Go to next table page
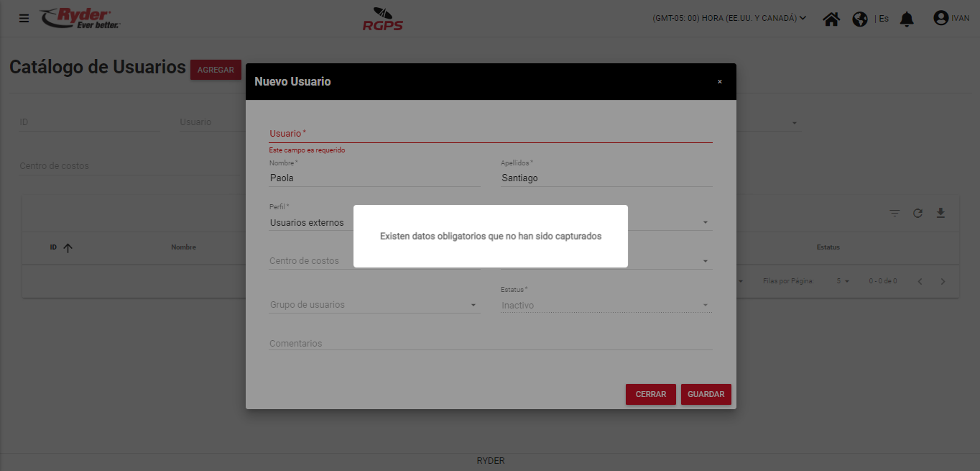 (943, 281)
